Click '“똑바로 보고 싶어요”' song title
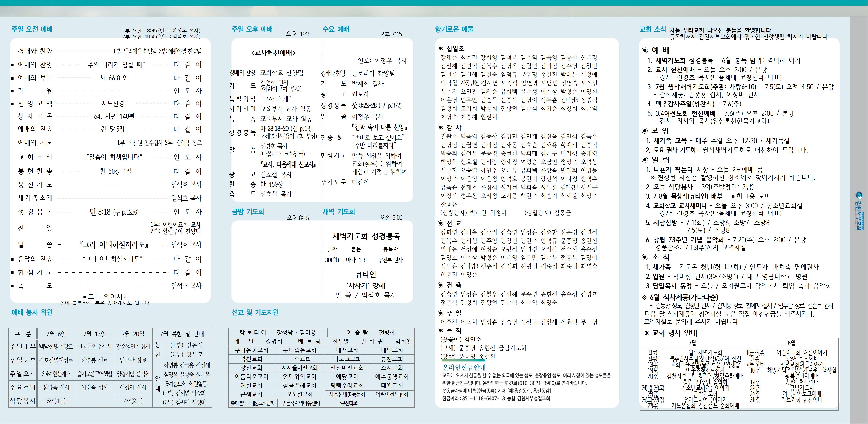This screenshot has width=868, height=424. click(378, 137)
